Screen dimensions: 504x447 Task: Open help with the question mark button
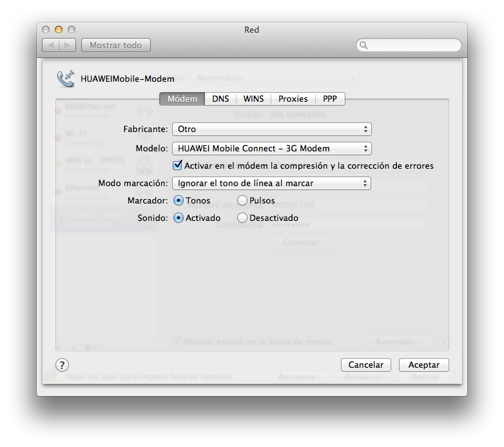click(x=62, y=365)
